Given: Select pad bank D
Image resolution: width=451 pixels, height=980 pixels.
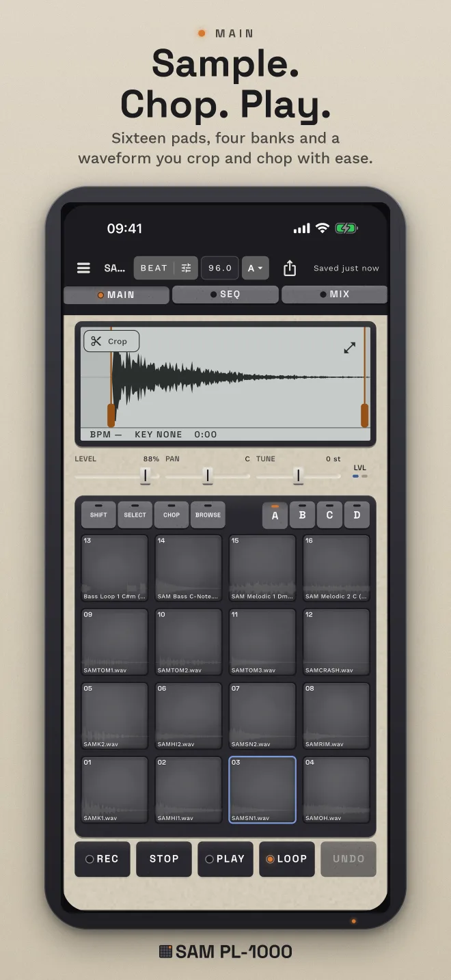Looking at the screenshot, I should [x=357, y=515].
